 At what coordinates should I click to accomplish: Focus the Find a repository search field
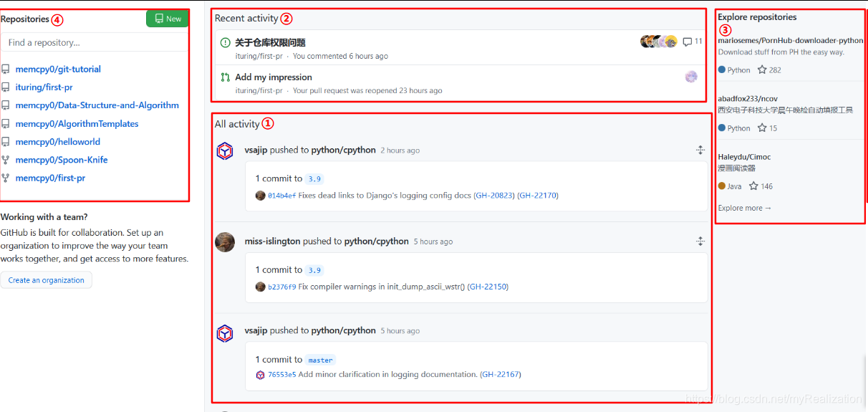pyautogui.click(x=94, y=42)
